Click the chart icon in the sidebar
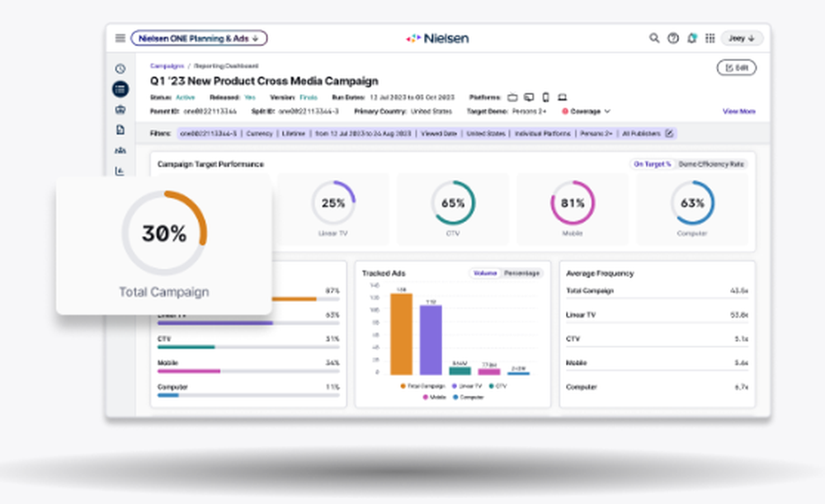This screenshot has width=825, height=504. pos(120,171)
